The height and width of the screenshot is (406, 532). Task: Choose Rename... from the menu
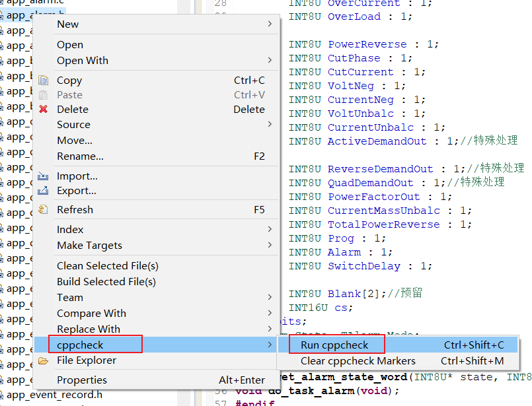(157, 156)
